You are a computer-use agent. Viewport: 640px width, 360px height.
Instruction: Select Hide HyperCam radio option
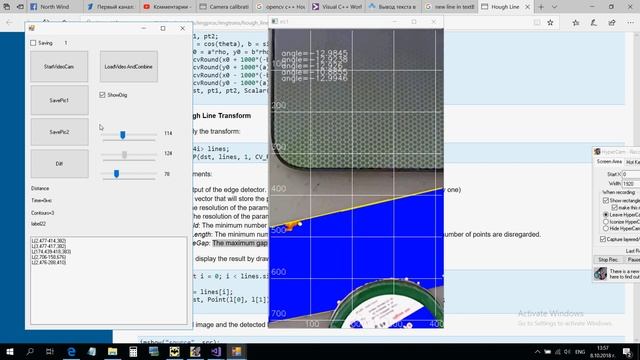606,228
